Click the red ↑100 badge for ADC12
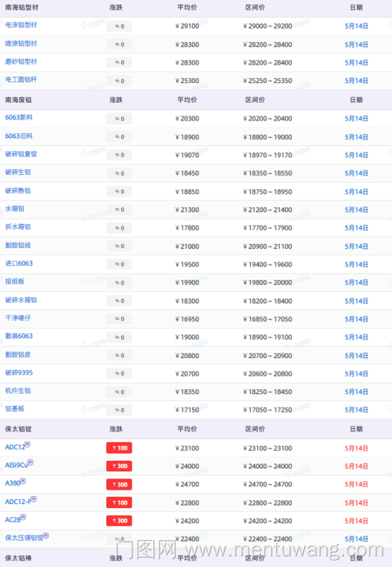Screen dimensions: 392x567 (119, 448)
